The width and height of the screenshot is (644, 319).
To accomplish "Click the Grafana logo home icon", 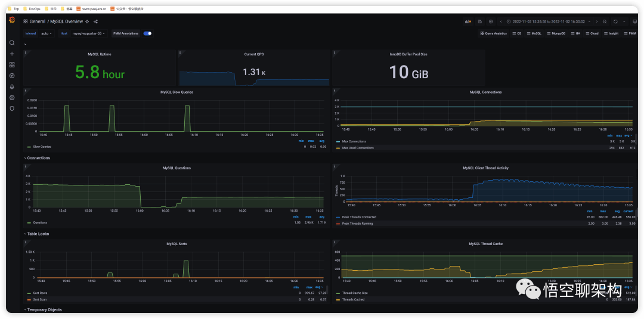I will tap(12, 20).
